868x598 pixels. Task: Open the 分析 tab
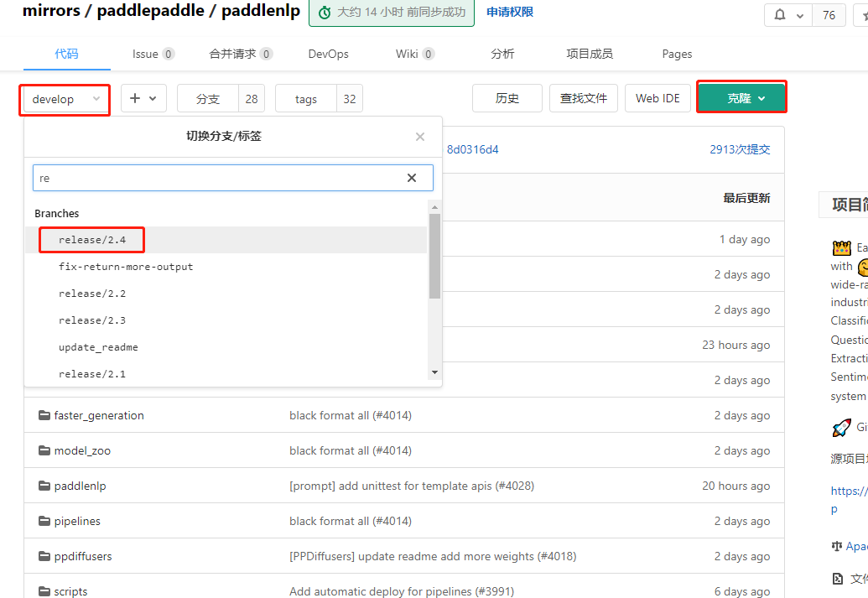click(502, 53)
